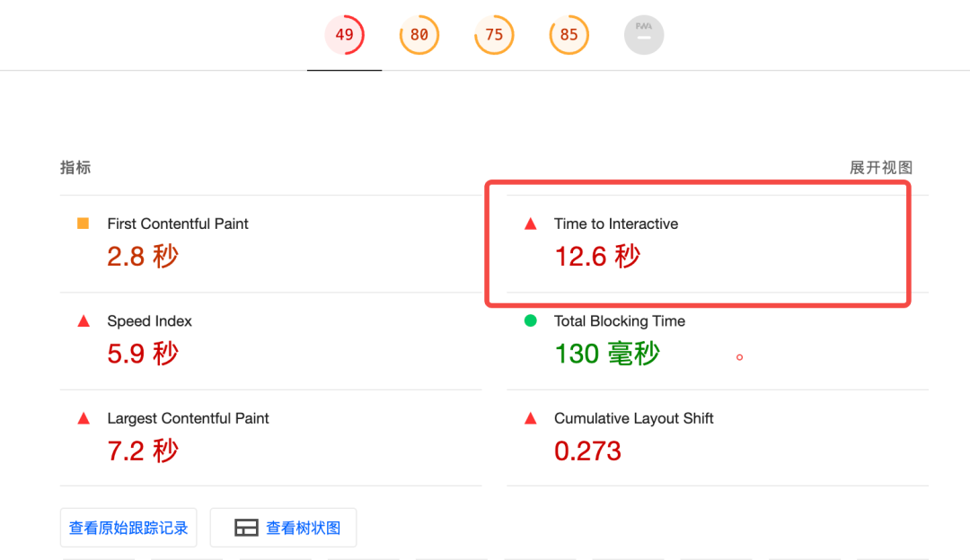This screenshot has width=970, height=560.
Task: Click the Time to Interactive metric label
Action: (615, 224)
